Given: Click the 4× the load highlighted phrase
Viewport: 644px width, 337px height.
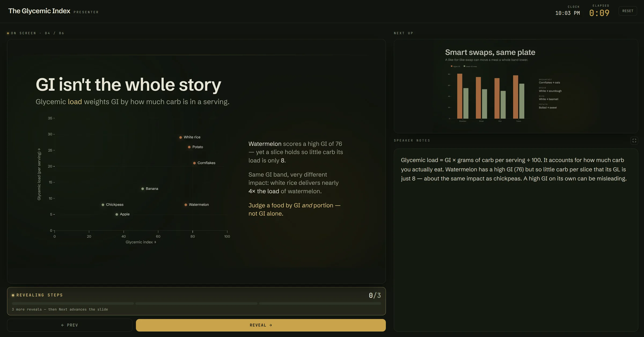Looking at the screenshot, I should coord(264,191).
